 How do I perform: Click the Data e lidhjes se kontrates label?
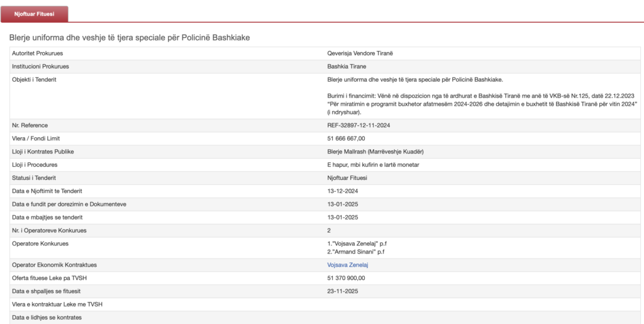[x=47, y=318]
